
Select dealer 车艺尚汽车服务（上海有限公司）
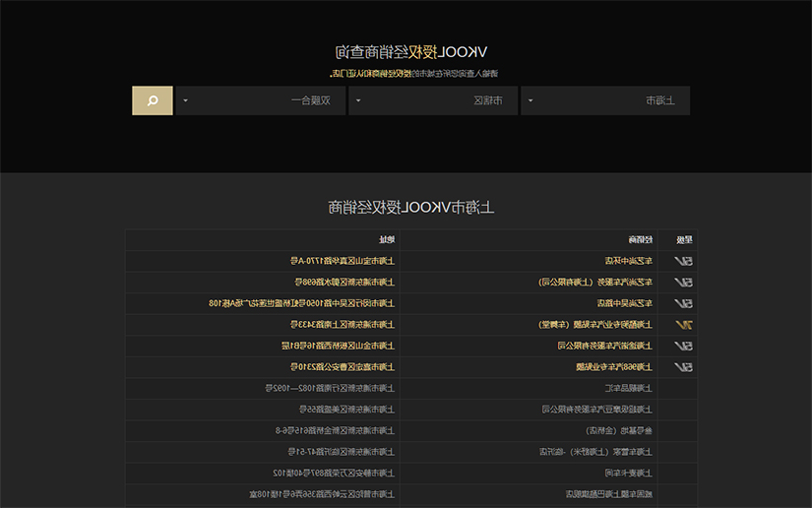click(x=595, y=283)
